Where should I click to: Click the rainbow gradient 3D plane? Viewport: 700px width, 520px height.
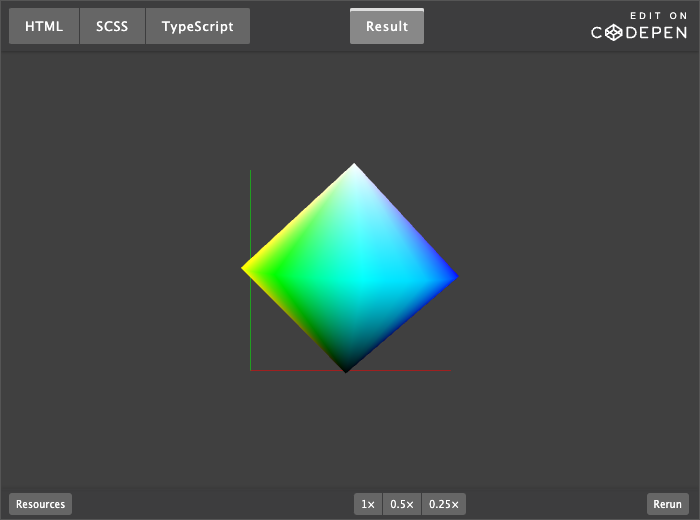[350, 270]
